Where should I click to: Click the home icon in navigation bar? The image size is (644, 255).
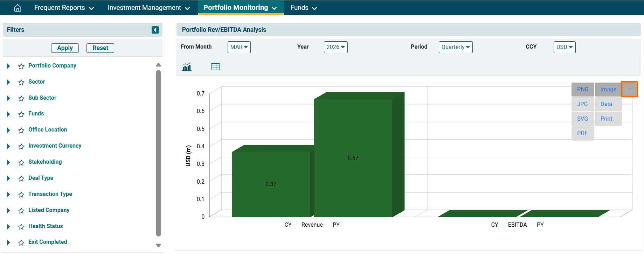tap(18, 8)
